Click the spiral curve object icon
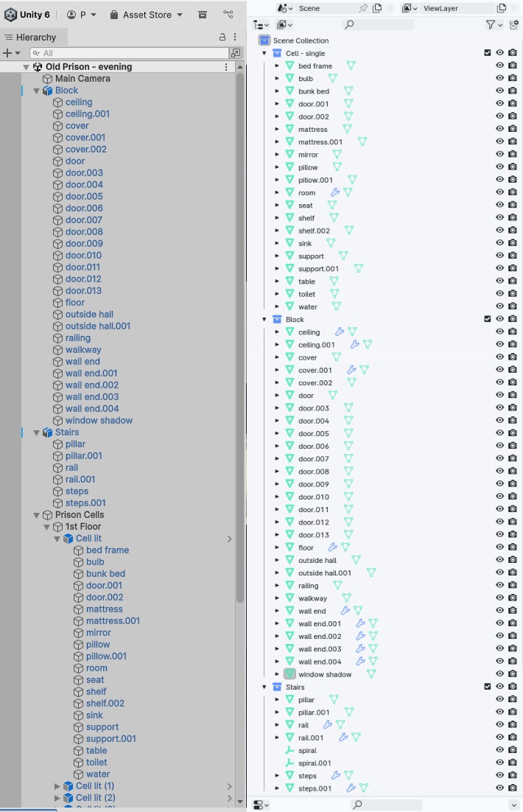The height and width of the screenshot is (812, 523). coord(290,750)
